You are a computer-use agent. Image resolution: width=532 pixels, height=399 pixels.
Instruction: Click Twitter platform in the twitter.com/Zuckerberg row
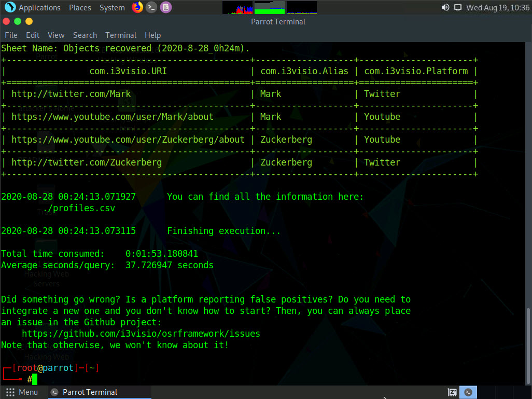382,162
